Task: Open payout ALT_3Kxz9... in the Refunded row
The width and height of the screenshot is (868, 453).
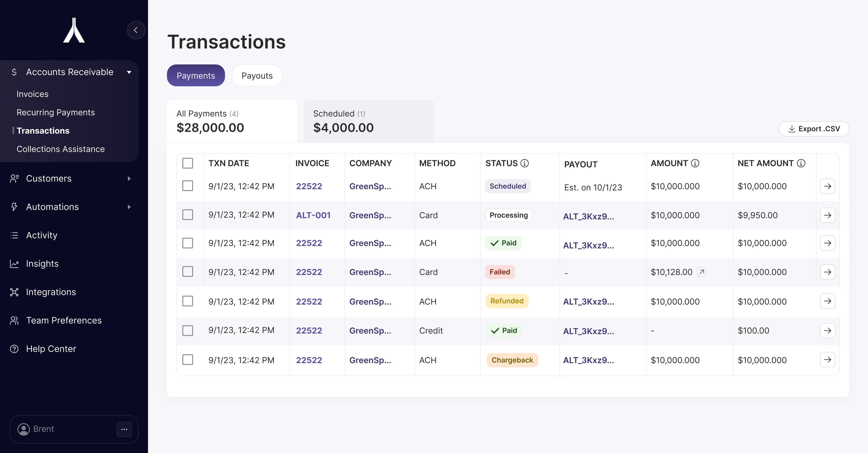Action: click(x=589, y=302)
